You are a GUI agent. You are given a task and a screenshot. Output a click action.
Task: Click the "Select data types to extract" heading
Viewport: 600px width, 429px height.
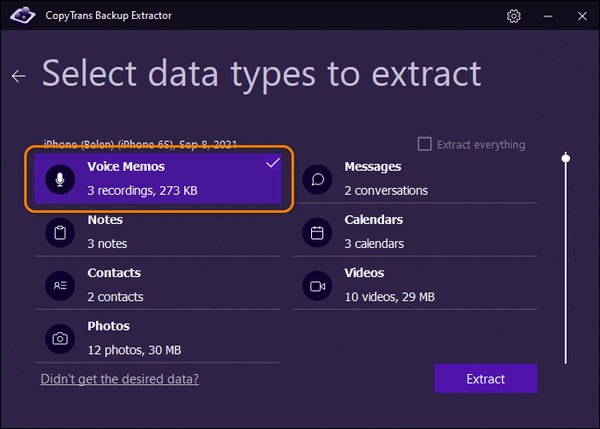click(x=261, y=75)
